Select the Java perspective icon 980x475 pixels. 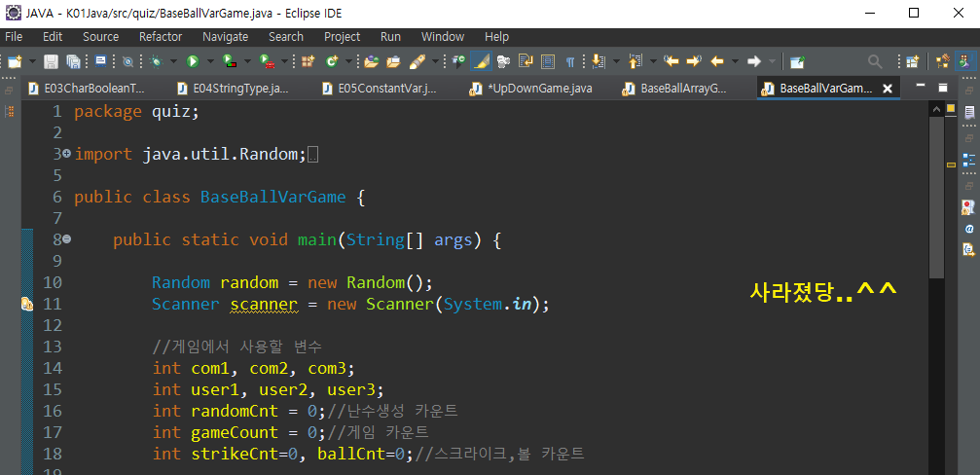[965, 61]
